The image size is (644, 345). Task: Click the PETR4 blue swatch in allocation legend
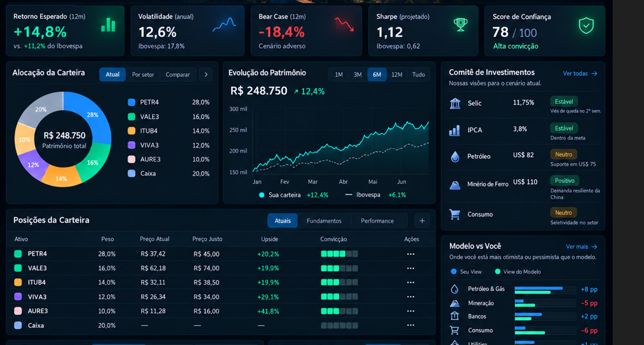point(132,103)
